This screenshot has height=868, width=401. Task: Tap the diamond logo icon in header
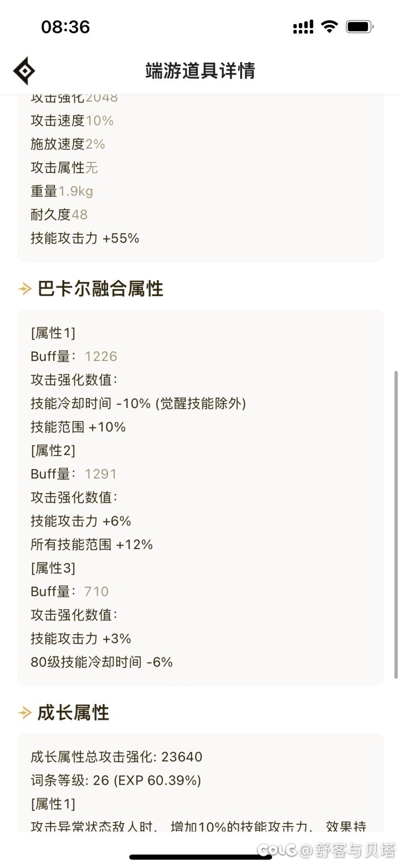[24, 71]
